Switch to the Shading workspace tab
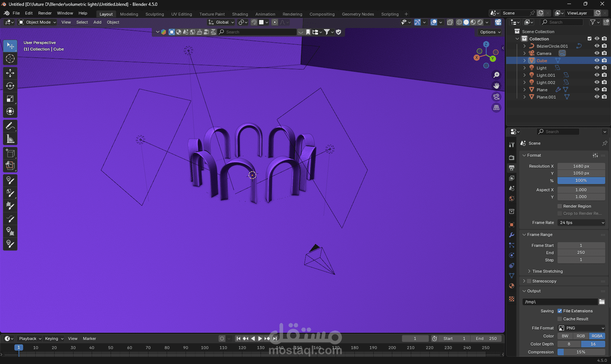The height and width of the screenshot is (364, 611). pyautogui.click(x=240, y=14)
